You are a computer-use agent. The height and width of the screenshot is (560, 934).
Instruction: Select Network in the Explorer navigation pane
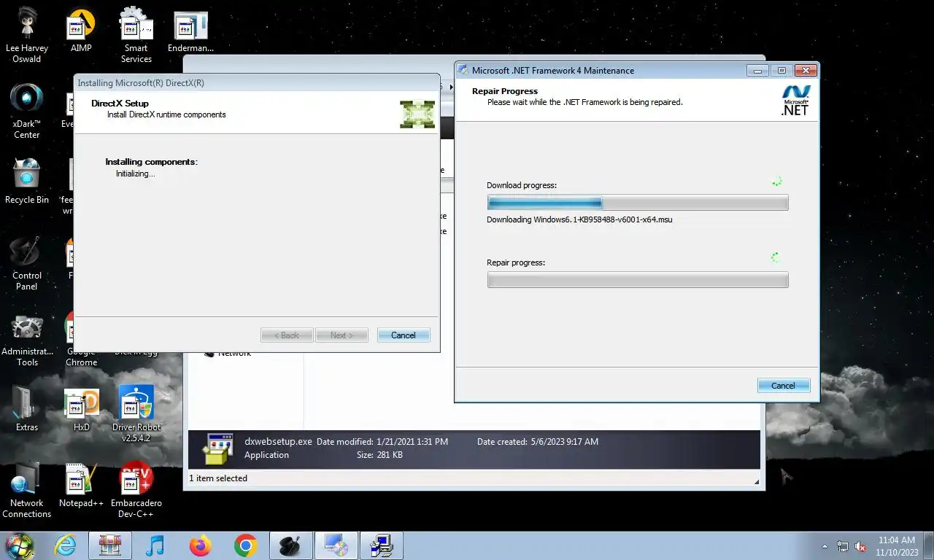pos(234,353)
